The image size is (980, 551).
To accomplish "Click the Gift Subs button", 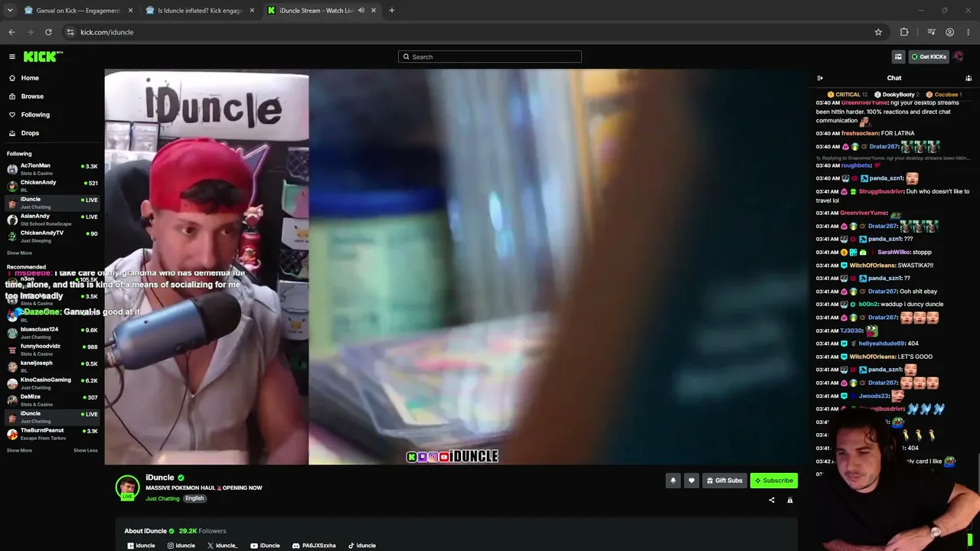I will tap(724, 481).
